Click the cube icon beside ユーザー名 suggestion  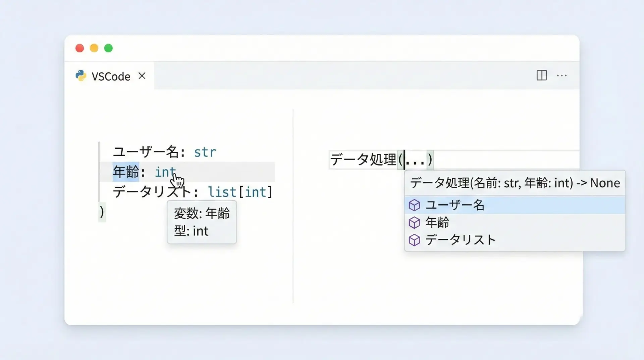(x=414, y=205)
